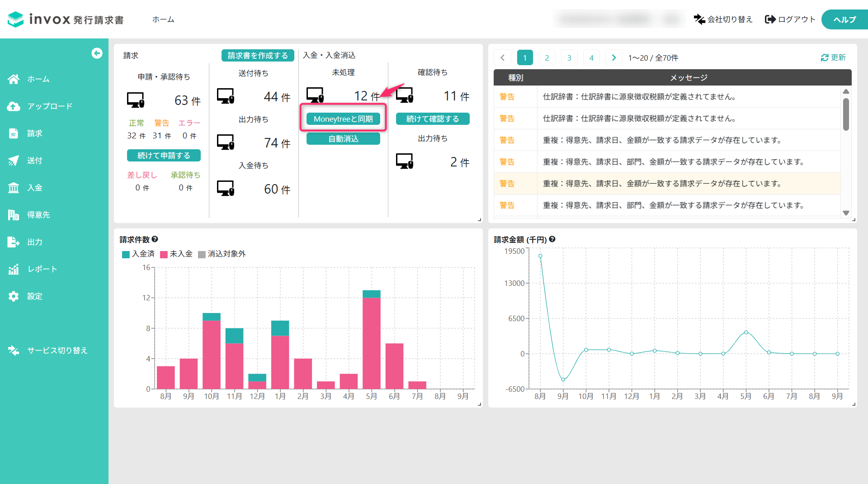The image size is (868, 484).
Task: Click the 請求書を作成する button
Action: [x=258, y=55]
